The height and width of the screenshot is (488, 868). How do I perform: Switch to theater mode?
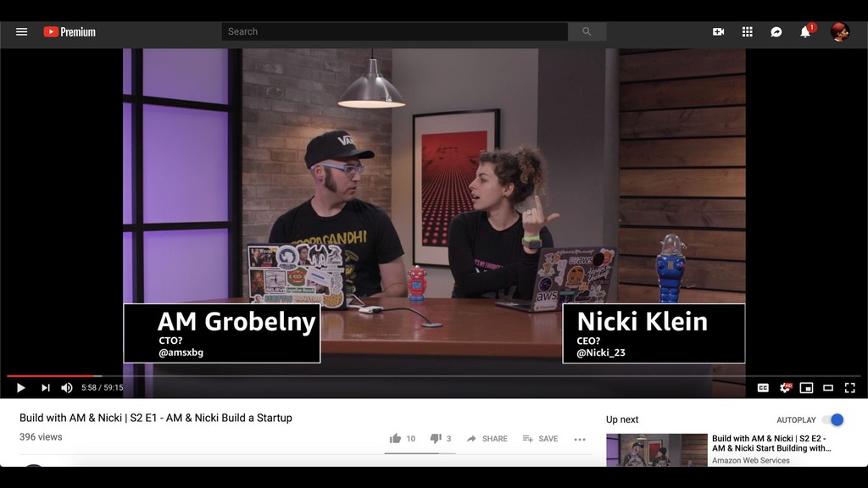(828, 388)
